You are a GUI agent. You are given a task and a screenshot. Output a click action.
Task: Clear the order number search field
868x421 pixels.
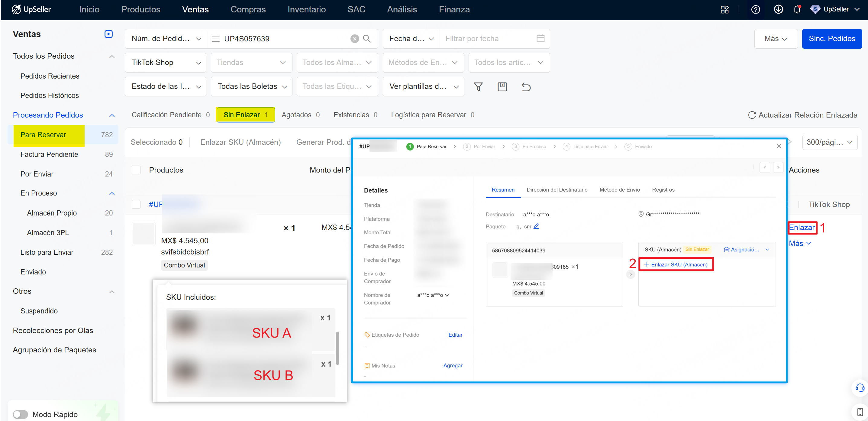pyautogui.click(x=354, y=39)
